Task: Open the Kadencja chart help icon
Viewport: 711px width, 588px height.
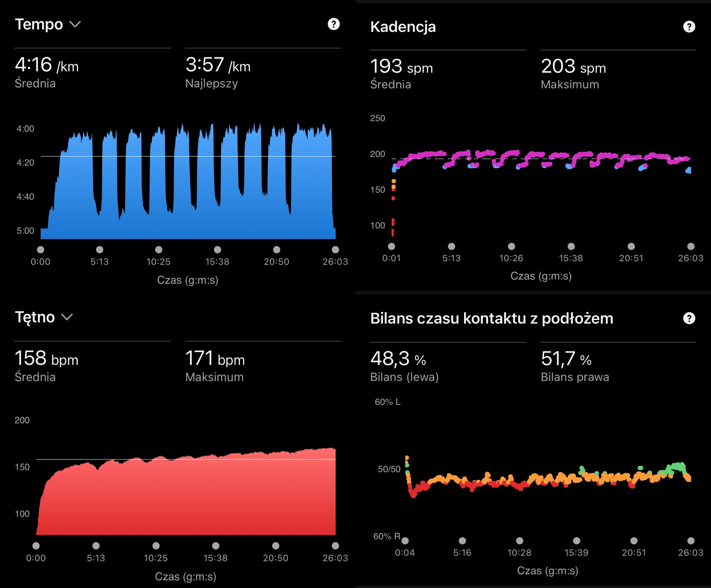Action: pyautogui.click(x=689, y=27)
